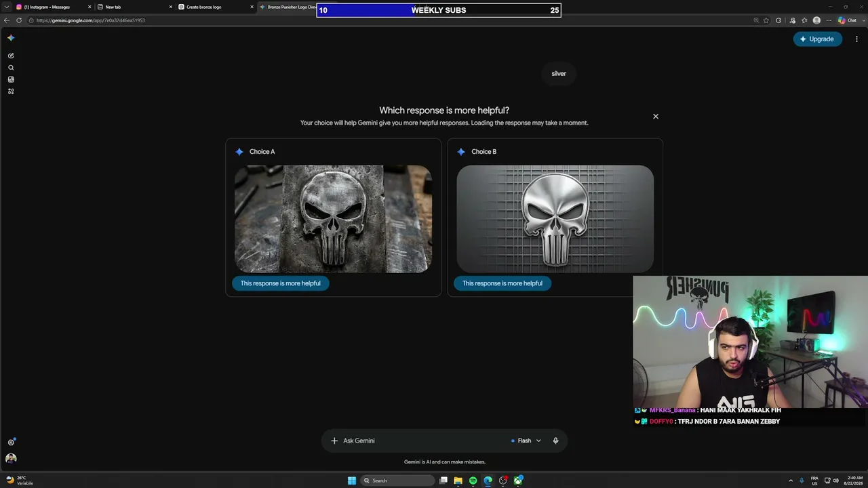Viewport: 868px width, 488px height.
Task: Open the Gemini three-dot options menu
Action: click(856, 39)
